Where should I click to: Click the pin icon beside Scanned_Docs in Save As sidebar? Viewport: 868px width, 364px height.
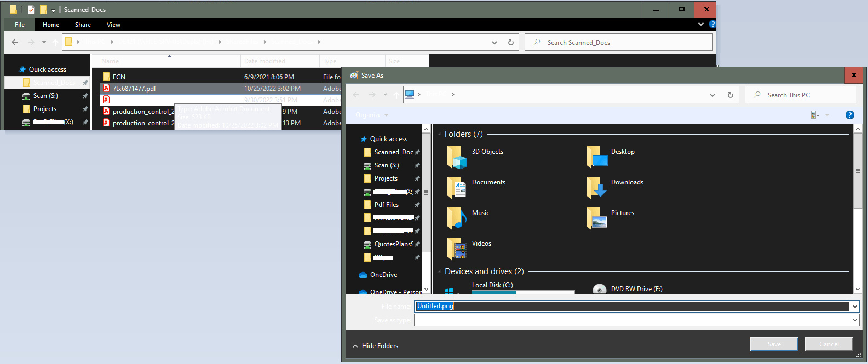click(417, 152)
